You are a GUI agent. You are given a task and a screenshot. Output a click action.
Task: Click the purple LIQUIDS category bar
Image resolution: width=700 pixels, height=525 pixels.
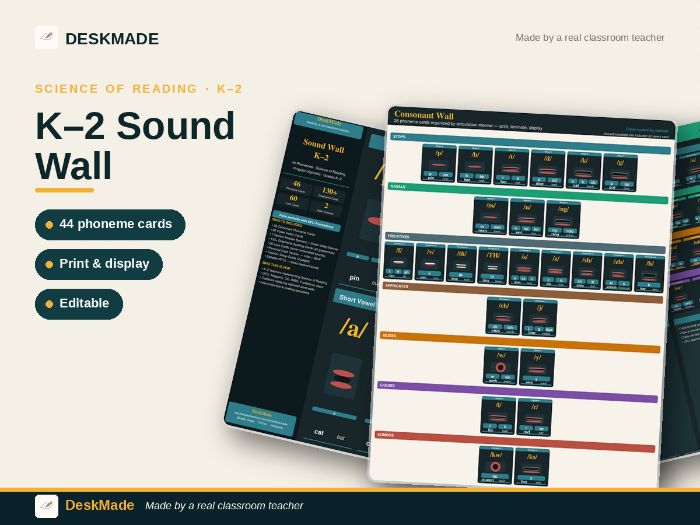517,392
